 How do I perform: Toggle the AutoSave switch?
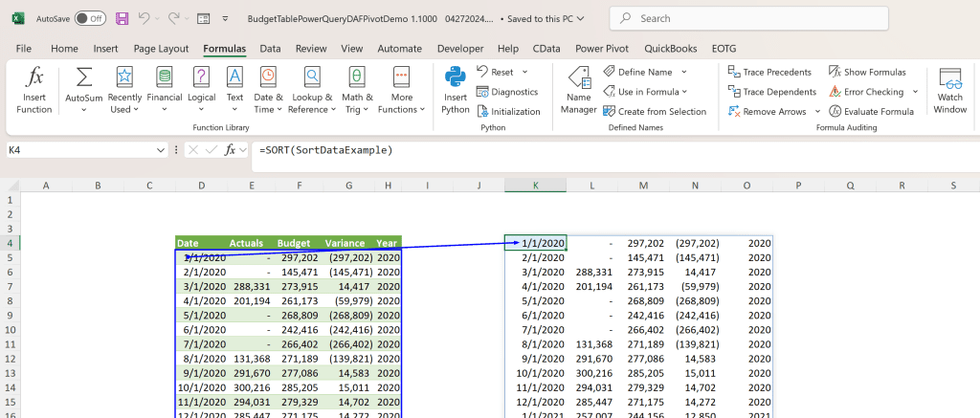(90, 18)
